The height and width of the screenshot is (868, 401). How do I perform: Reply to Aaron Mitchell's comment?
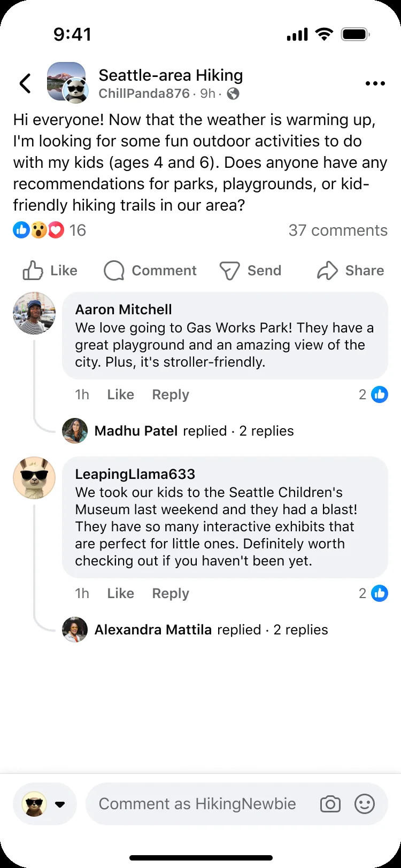pos(171,394)
